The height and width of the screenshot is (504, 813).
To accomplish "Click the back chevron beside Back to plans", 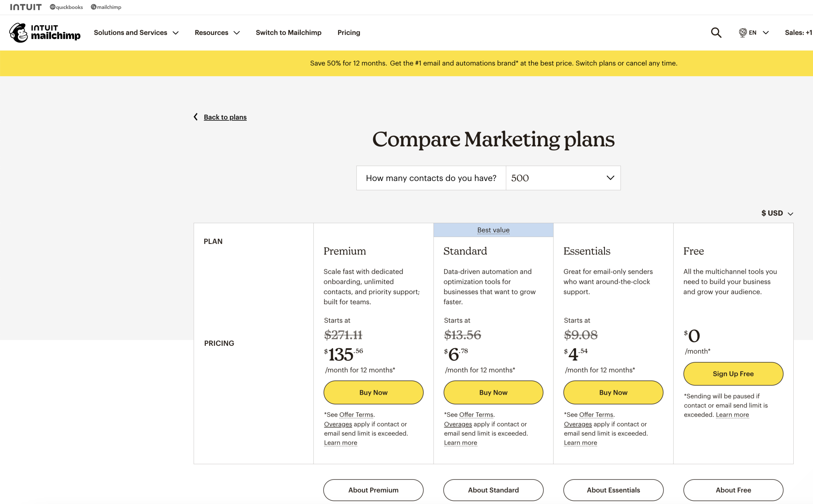I will pos(196,117).
